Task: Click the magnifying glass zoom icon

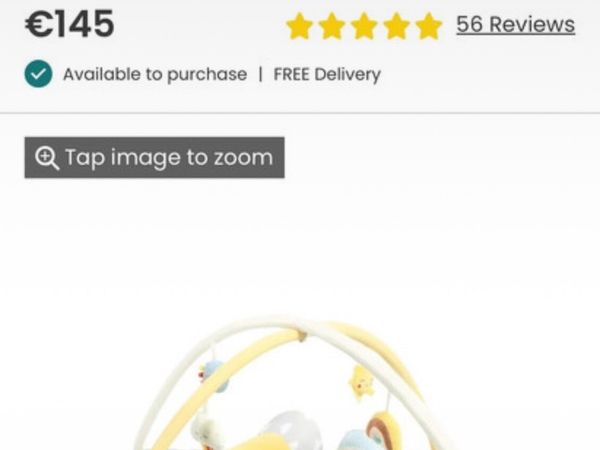Action: pos(47,158)
